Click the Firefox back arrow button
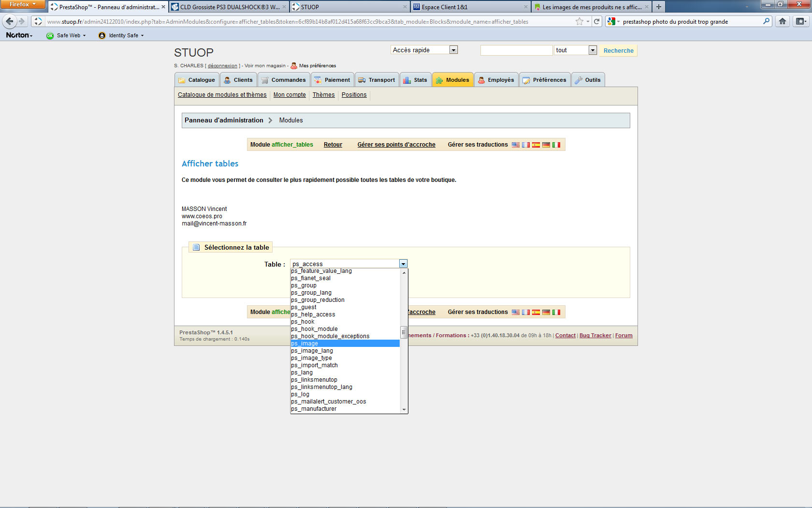 pyautogui.click(x=10, y=21)
